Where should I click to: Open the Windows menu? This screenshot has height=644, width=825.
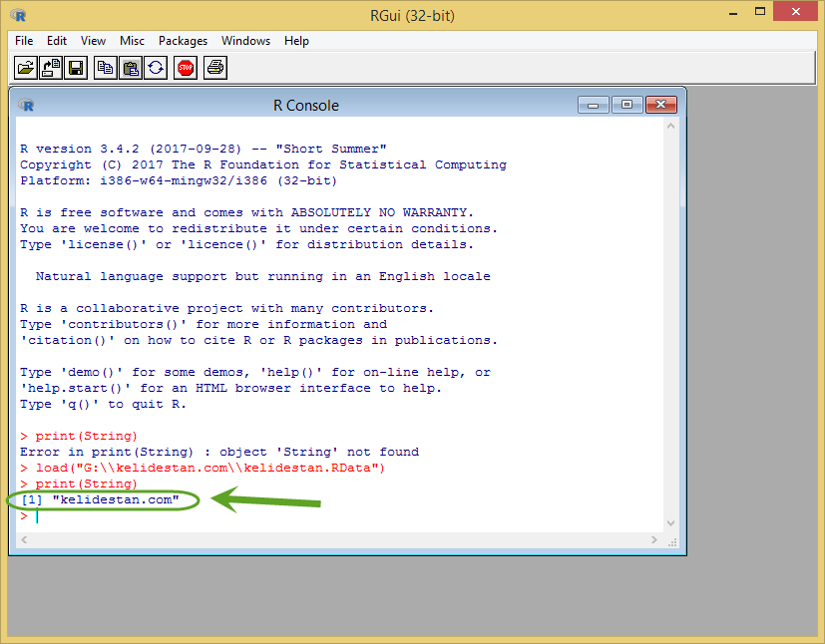[x=245, y=41]
